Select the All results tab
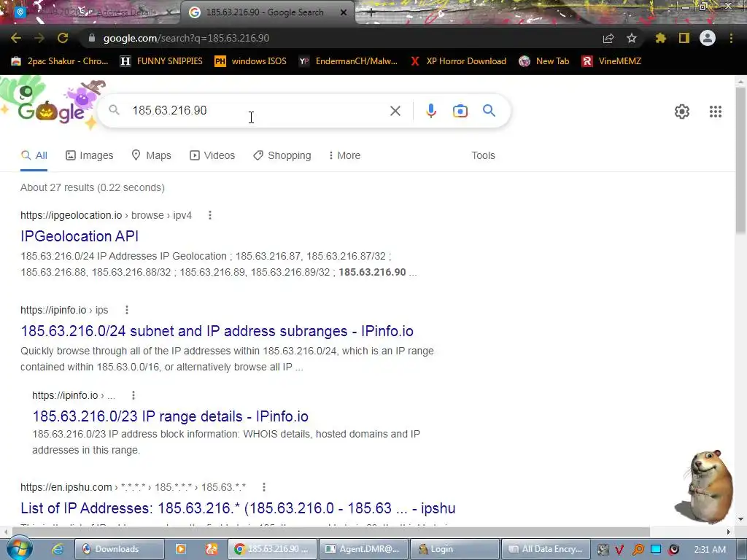This screenshot has height=560, width=747. (34, 156)
